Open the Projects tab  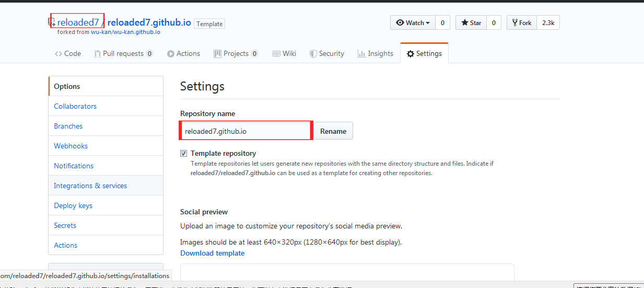click(x=236, y=53)
